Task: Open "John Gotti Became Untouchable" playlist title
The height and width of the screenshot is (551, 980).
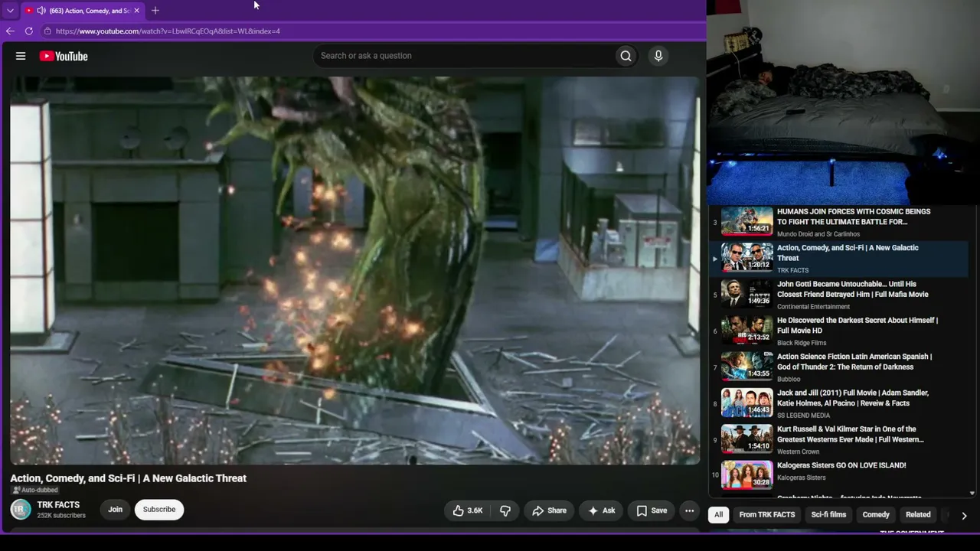Action: pos(853,289)
